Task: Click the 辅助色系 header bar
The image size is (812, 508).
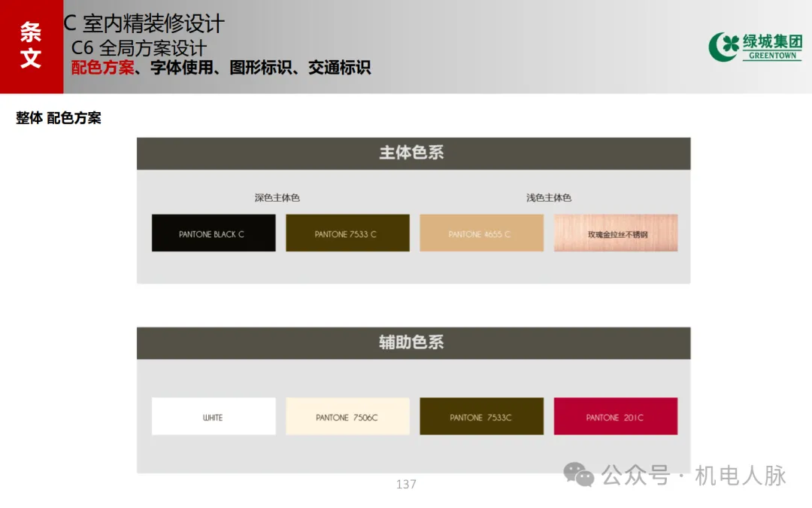Action: (x=413, y=342)
